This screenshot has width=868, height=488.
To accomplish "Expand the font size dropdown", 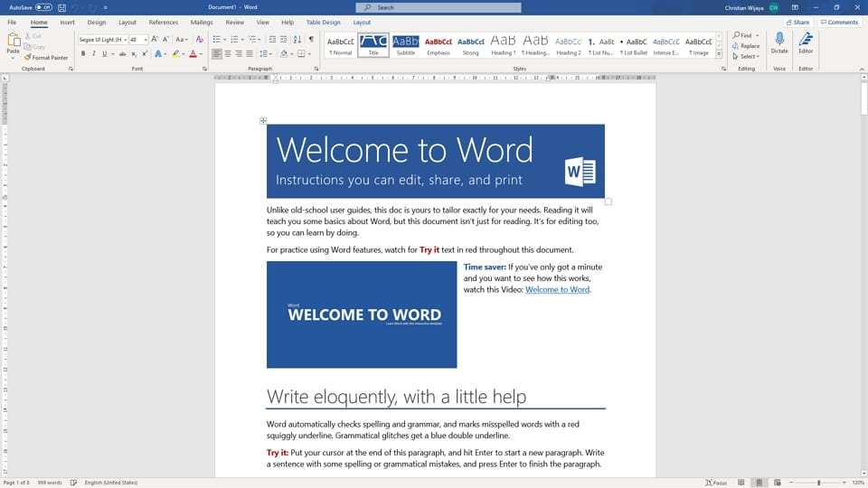I will [145, 40].
